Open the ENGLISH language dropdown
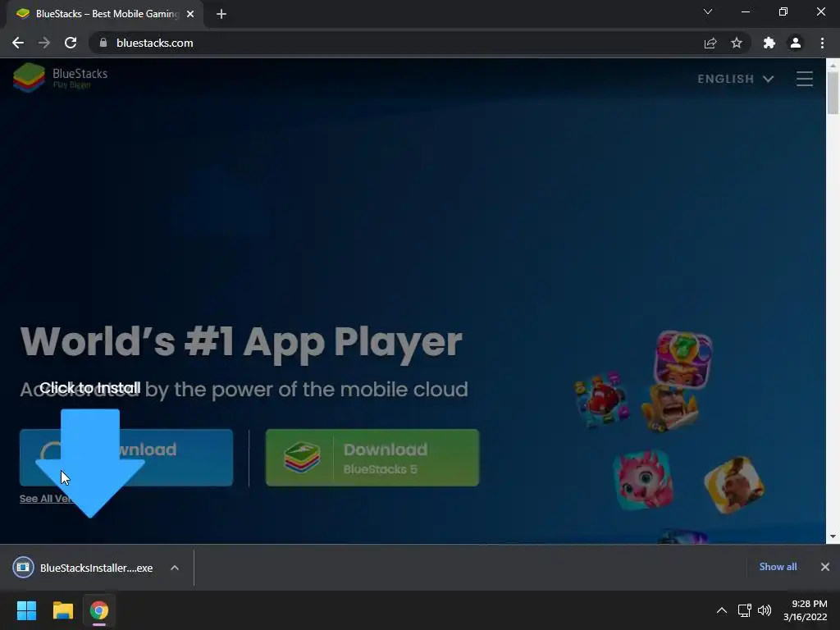The width and height of the screenshot is (840, 630). pyautogui.click(x=736, y=79)
